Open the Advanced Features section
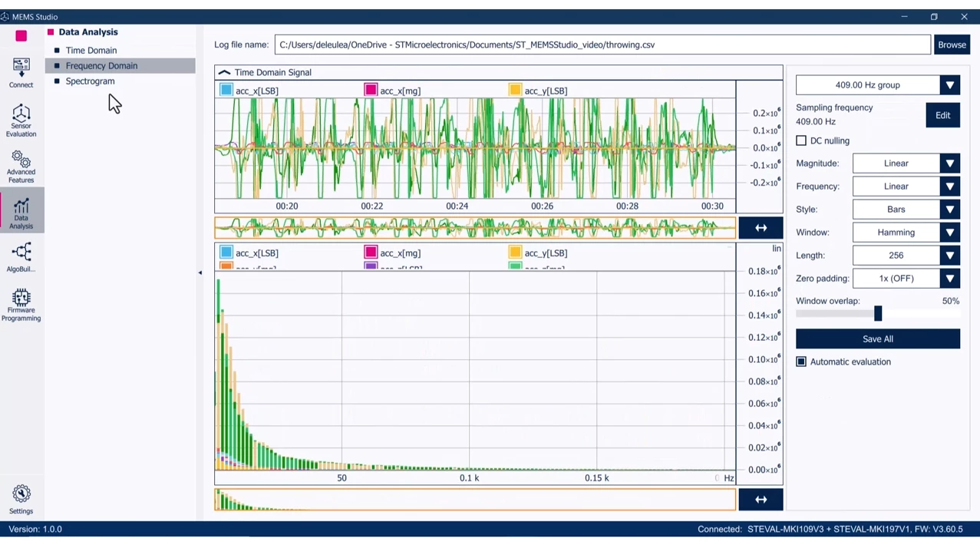This screenshot has width=980, height=548. (x=21, y=166)
